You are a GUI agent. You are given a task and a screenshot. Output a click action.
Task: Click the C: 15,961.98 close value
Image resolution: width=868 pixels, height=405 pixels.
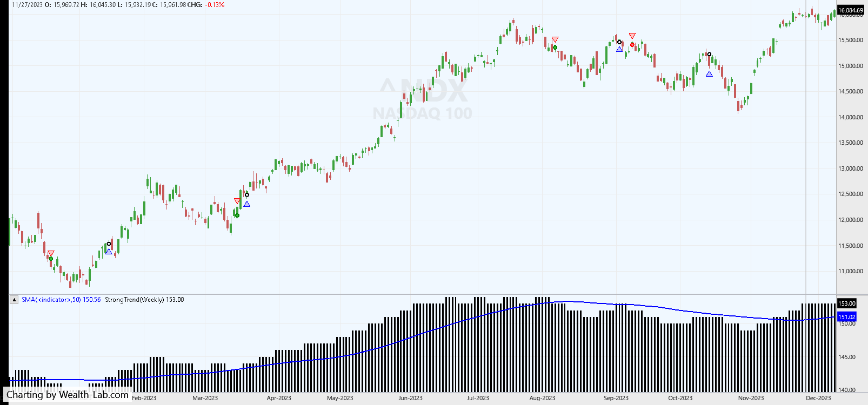click(169, 5)
